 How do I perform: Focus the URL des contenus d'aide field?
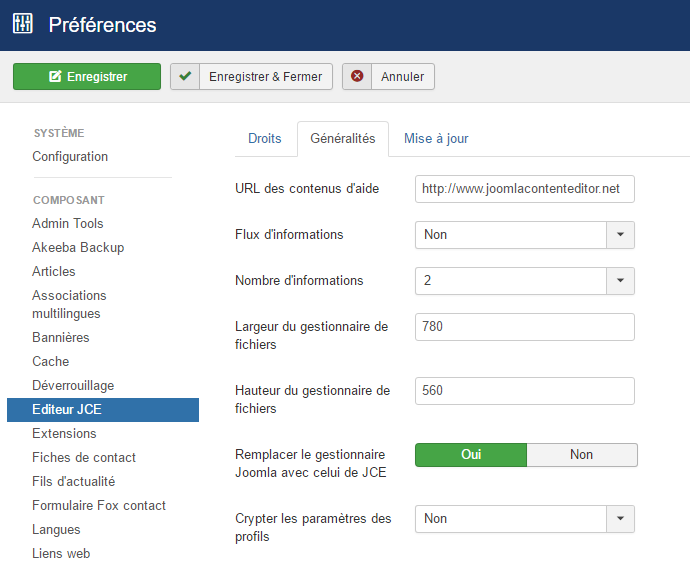(x=525, y=189)
